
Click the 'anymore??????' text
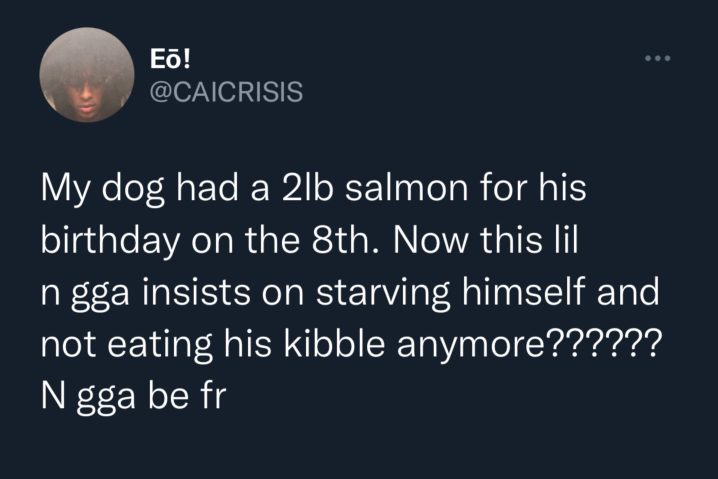pyautogui.click(x=529, y=345)
